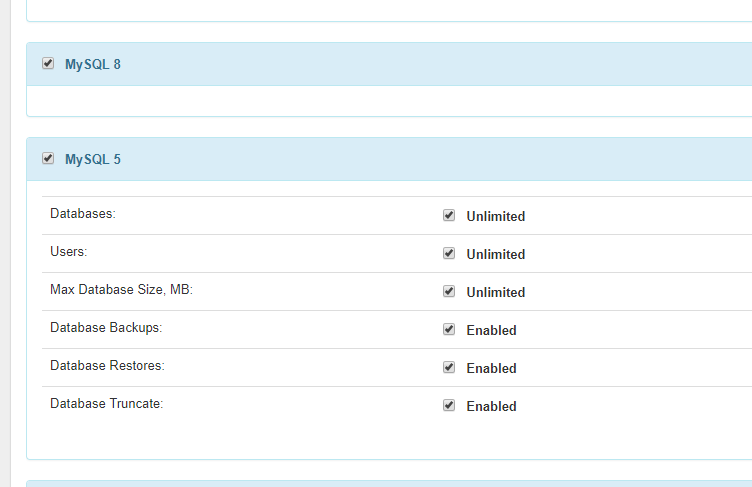This screenshot has width=752, height=487.
Task: Click the 'Databases:' label
Action: (x=83, y=214)
